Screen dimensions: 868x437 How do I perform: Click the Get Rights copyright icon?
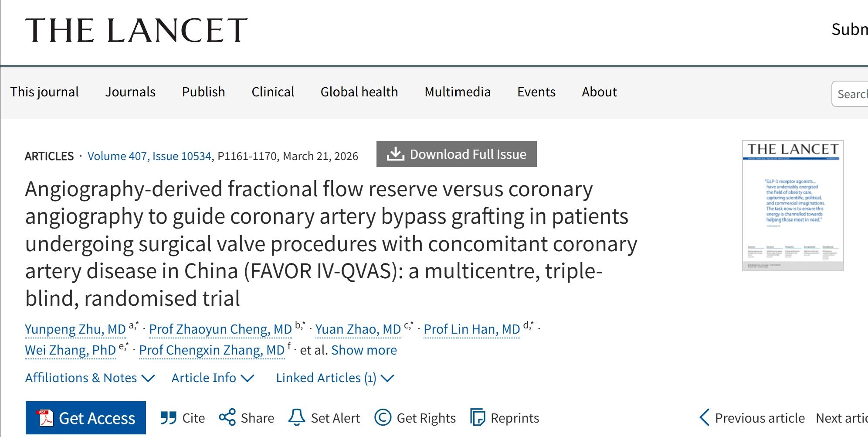pos(383,417)
